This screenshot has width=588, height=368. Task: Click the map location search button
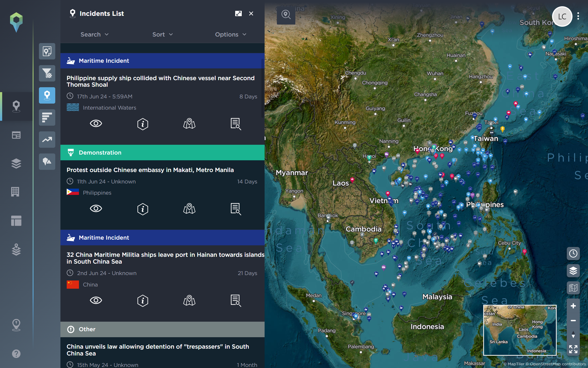(286, 15)
